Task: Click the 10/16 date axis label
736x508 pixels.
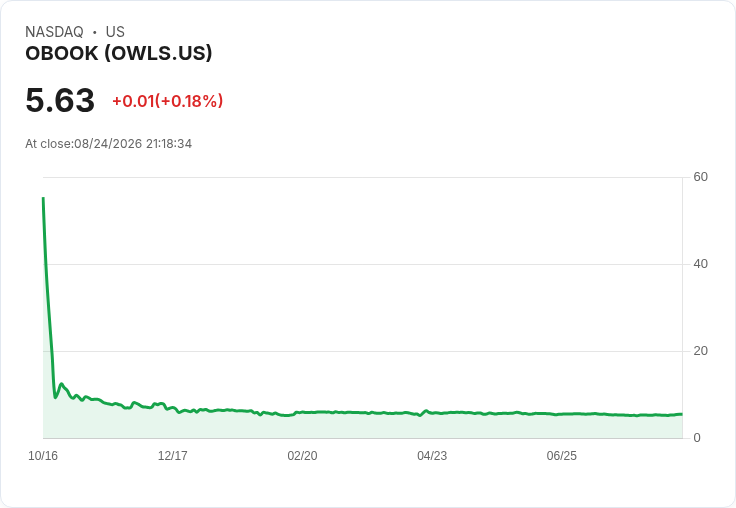Action: 43,456
